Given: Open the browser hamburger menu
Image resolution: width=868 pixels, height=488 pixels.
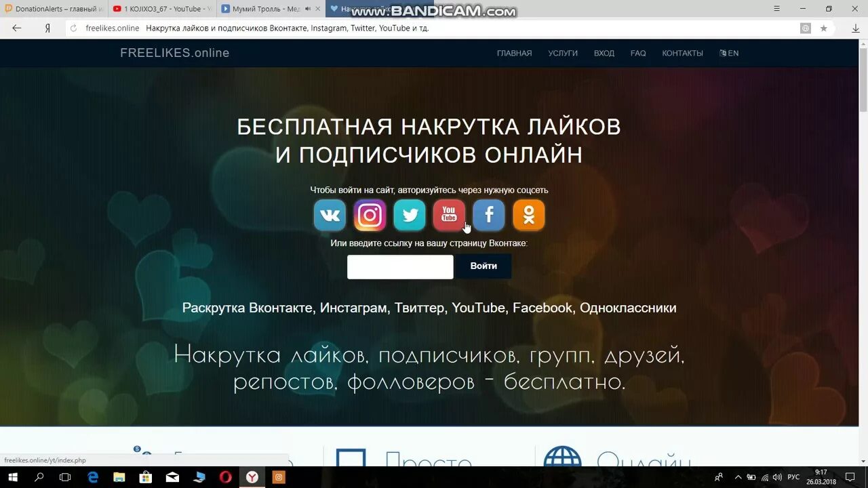Looking at the screenshot, I should point(777,9).
